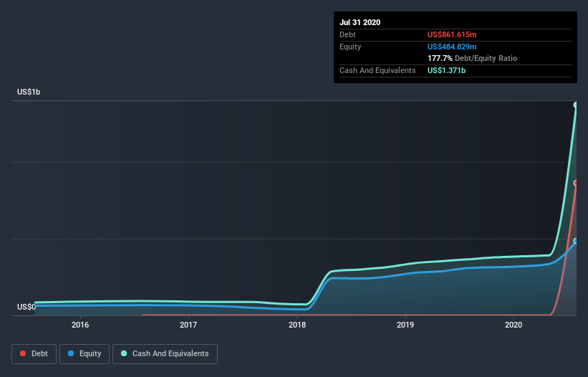Toggle the Debt series legend button
588x377 pixels.
pyautogui.click(x=34, y=354)
